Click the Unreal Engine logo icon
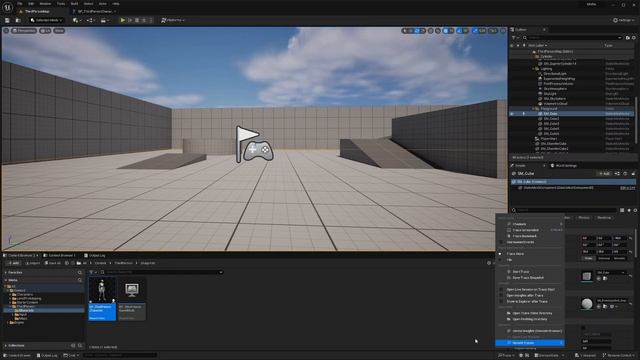Viewport: 640px width, 360px height. point(7,7)
